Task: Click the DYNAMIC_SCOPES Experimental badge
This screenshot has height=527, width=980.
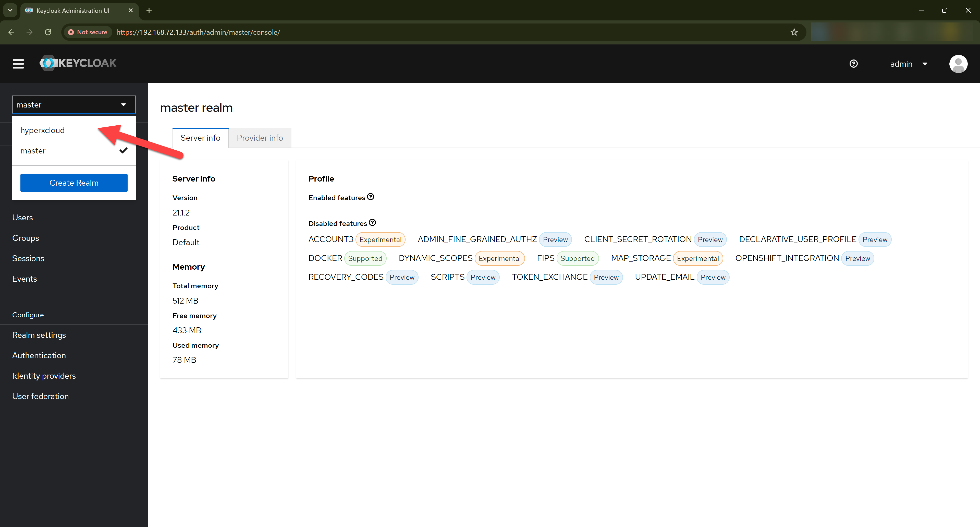Action: point(500,258)
